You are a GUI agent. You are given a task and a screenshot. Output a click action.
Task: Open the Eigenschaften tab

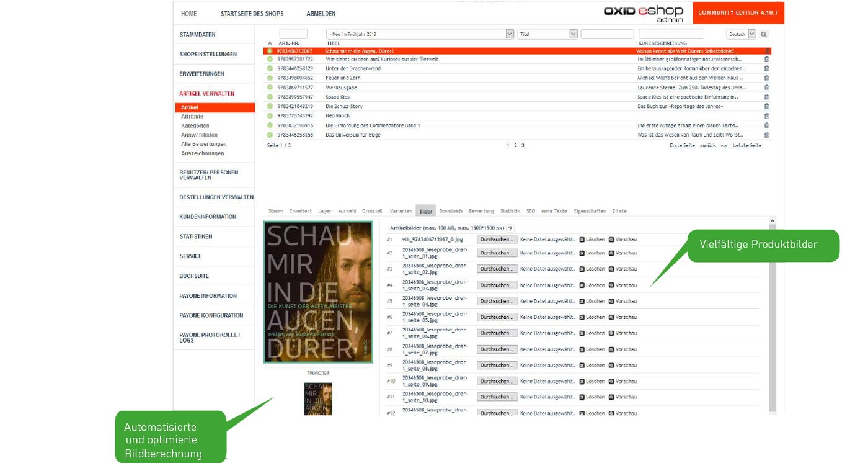590,211
